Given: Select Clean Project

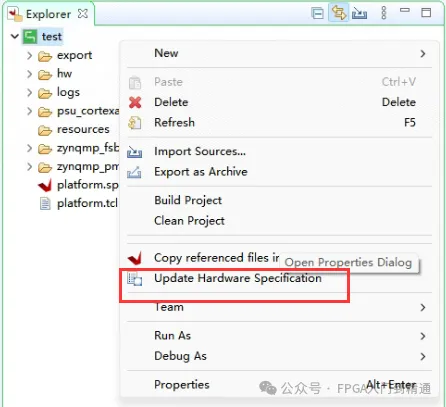Looking at the screenshot, I should click(x=279, y=221).
